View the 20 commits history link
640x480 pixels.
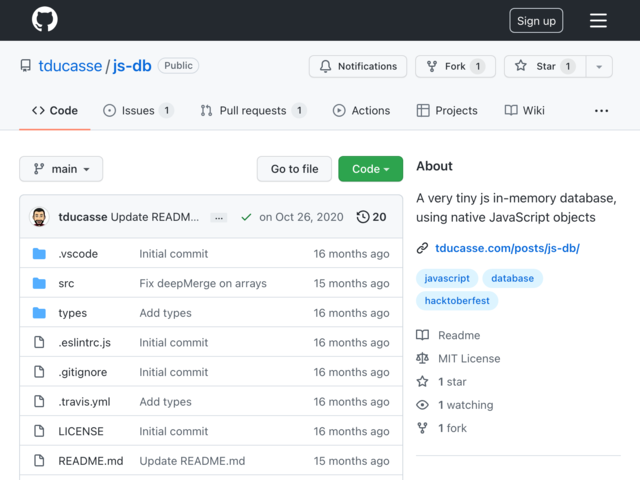click(371, 217)
